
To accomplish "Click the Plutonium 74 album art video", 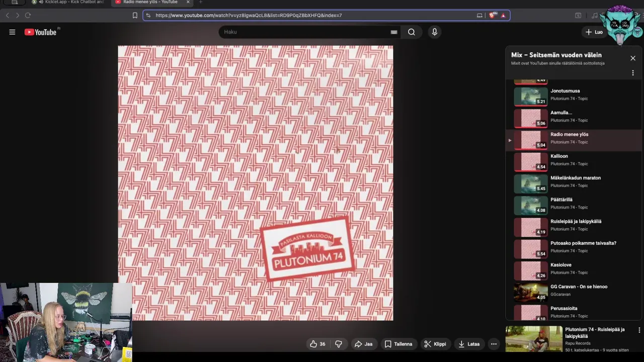I will pyautogui.click(x=256, y=183).
